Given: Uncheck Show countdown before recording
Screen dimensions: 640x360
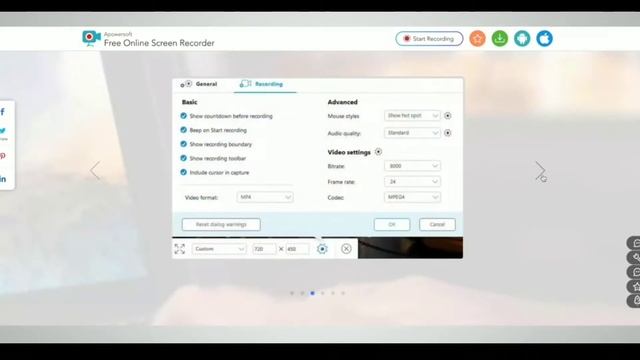Looking at the screenshot, I should tap(184, 116).
